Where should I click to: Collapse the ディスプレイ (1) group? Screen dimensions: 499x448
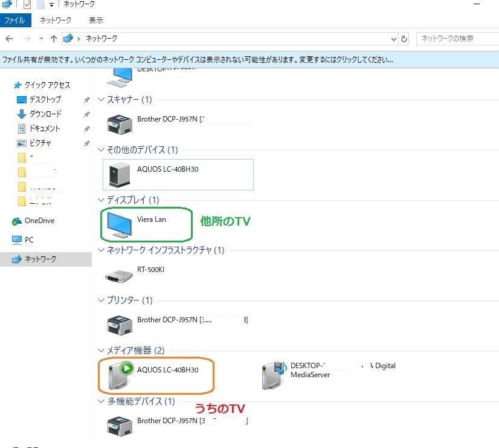101,200
